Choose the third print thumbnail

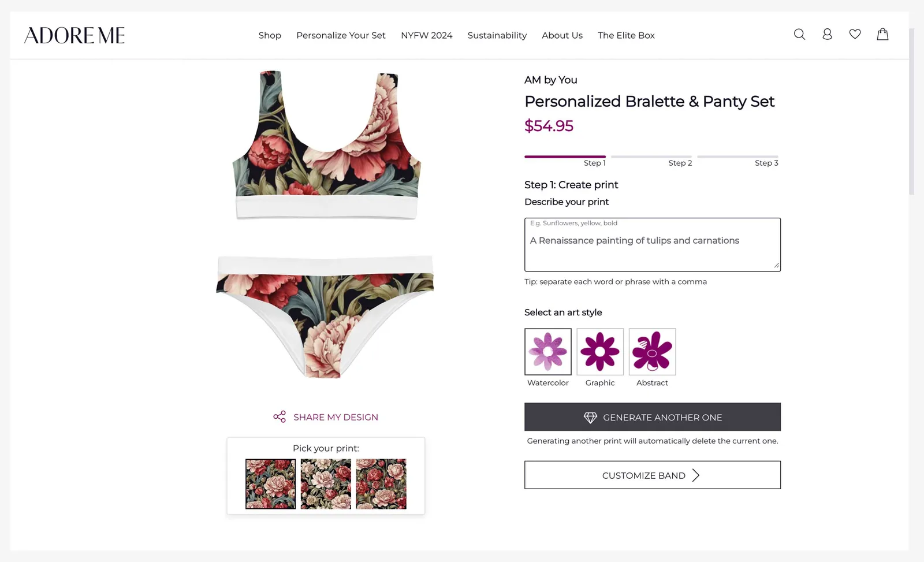click(x=381, y=484)
